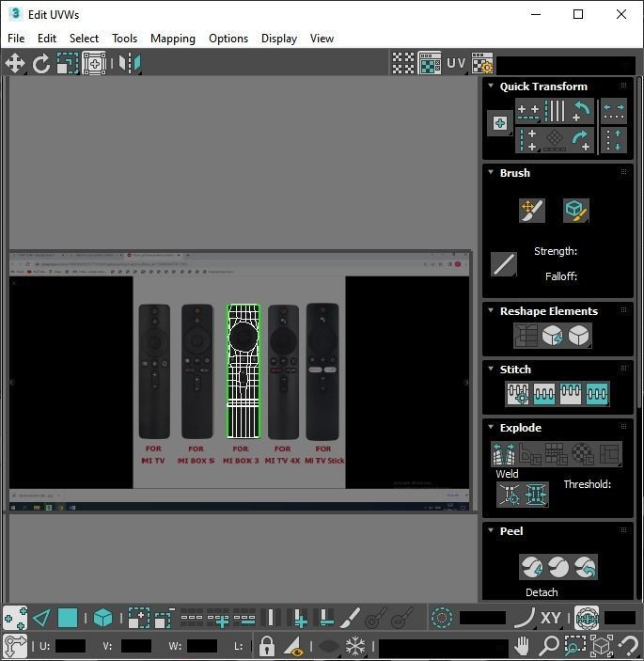Viewport: 644px width, 661px height.
Task: Open the Edit menu
Action: tap(47, 39)
